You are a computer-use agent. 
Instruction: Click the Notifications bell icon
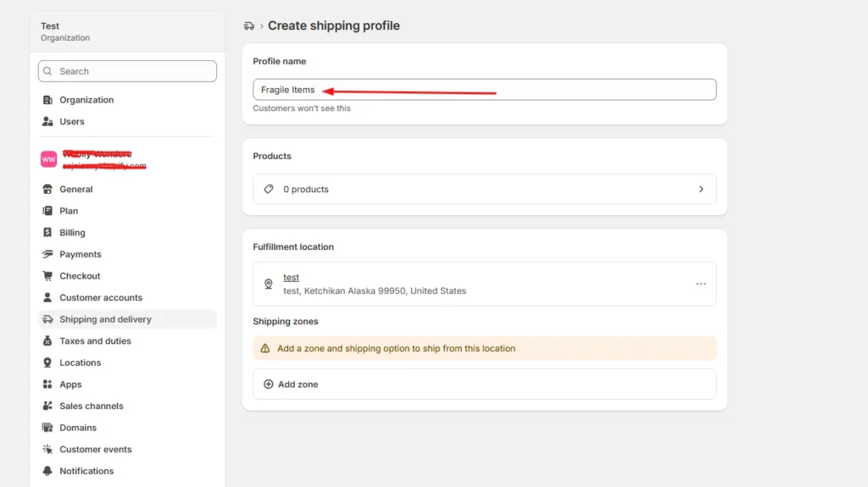(x=47, y=471)
